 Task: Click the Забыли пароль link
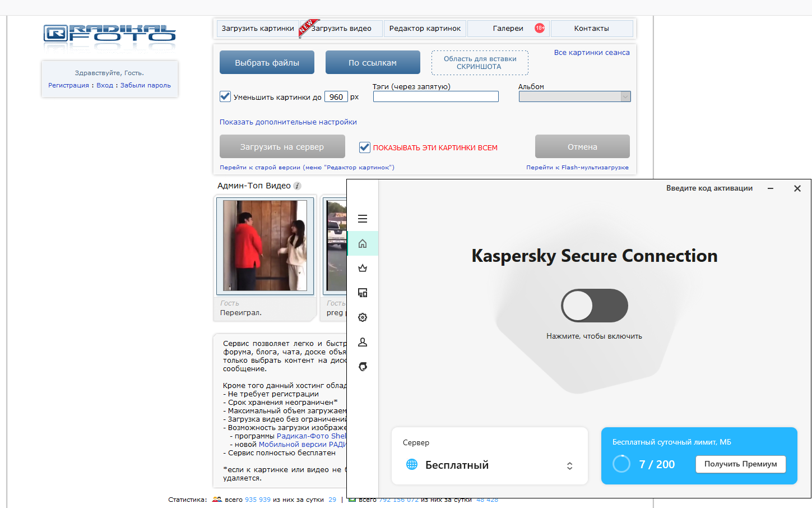pos(146,85)
